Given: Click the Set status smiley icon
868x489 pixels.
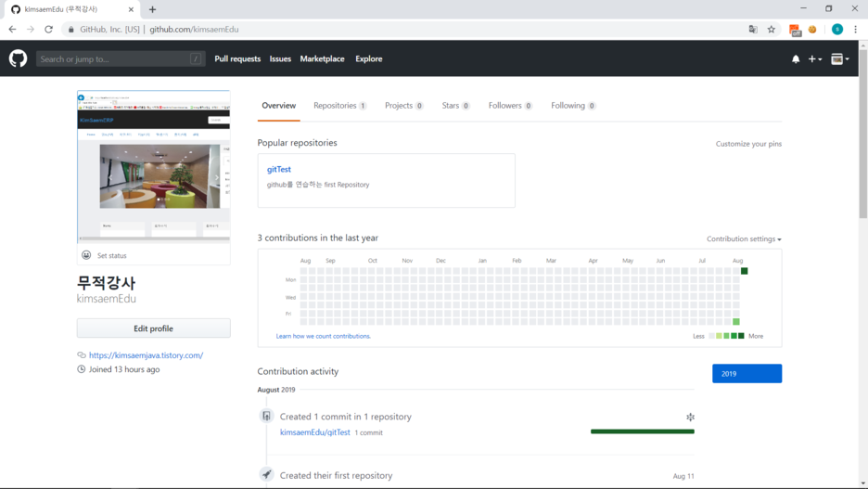Looking at the screenshot, I should [x=86, y=255].
